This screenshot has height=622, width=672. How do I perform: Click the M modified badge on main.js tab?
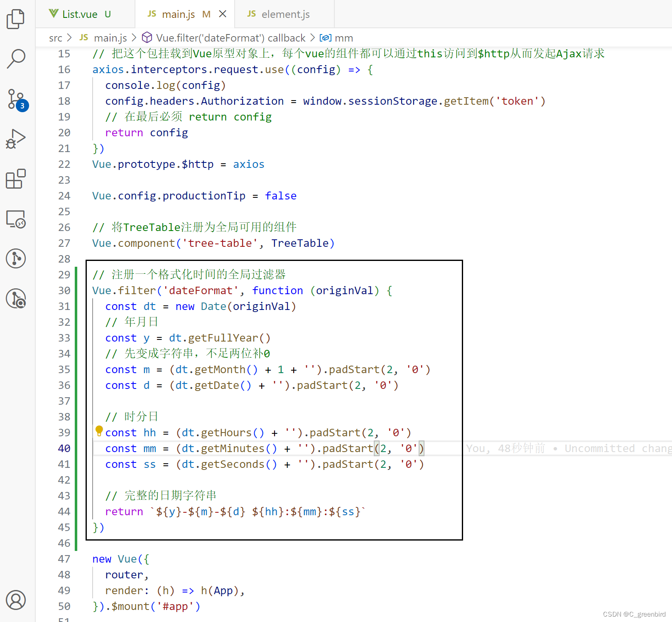tap(206, 14)
